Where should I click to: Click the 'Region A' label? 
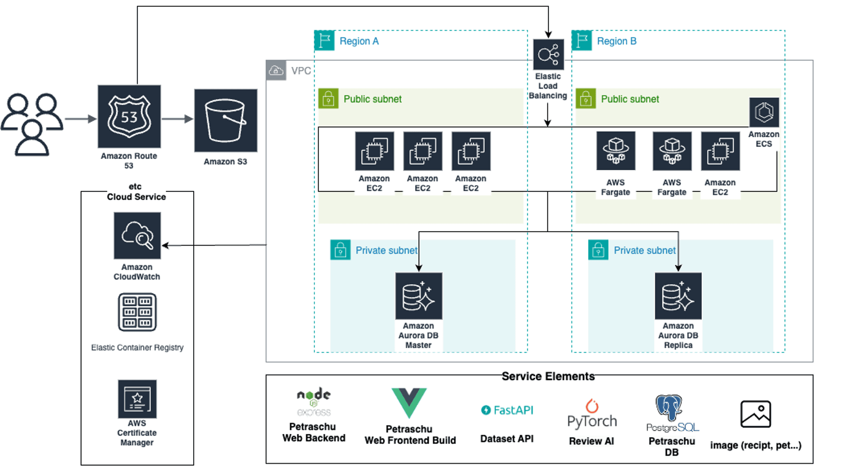(359, 41)
